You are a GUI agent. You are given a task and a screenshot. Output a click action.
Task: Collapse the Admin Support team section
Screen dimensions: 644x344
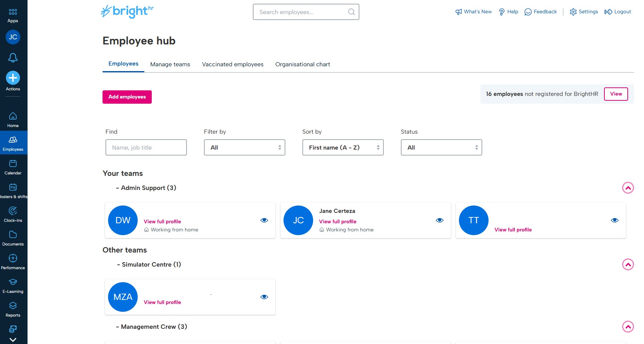click(x=628, y=188)
